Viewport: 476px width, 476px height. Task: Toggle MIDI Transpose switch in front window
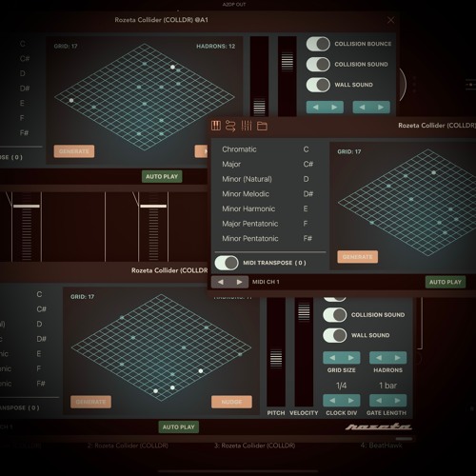pos(227,263)
